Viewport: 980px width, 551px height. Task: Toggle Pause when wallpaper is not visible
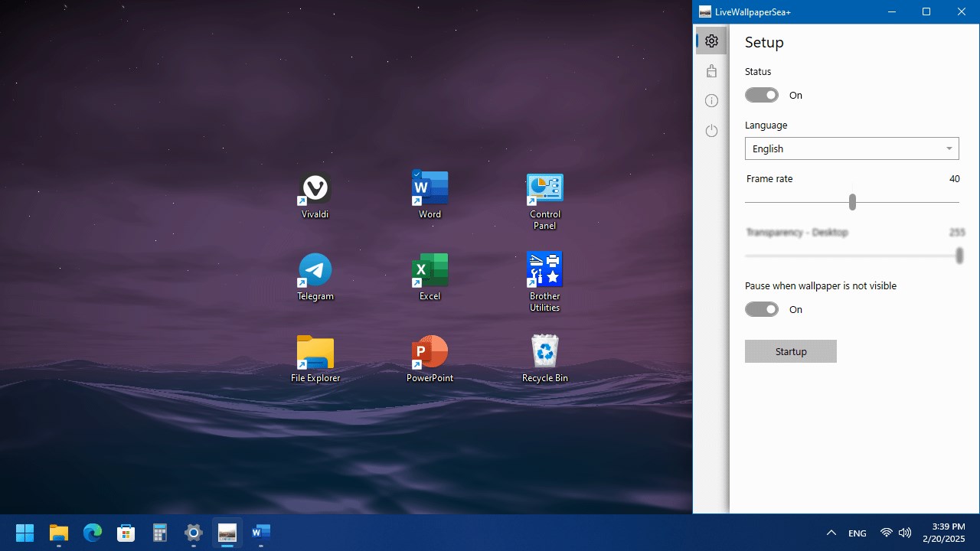coord(762,309)
